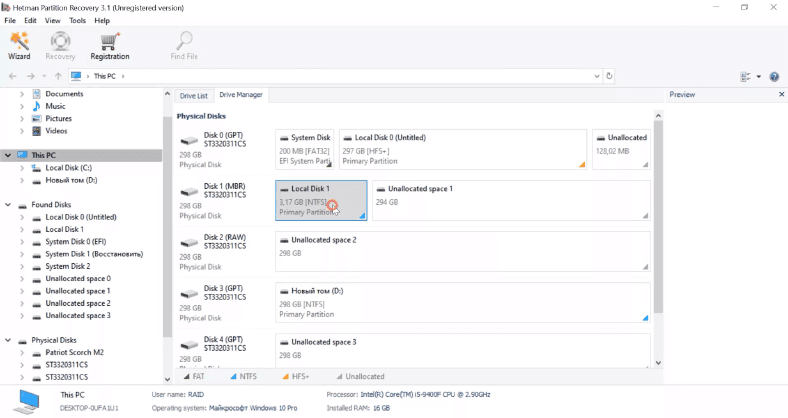Open the Tools menu

click(77, 21)
